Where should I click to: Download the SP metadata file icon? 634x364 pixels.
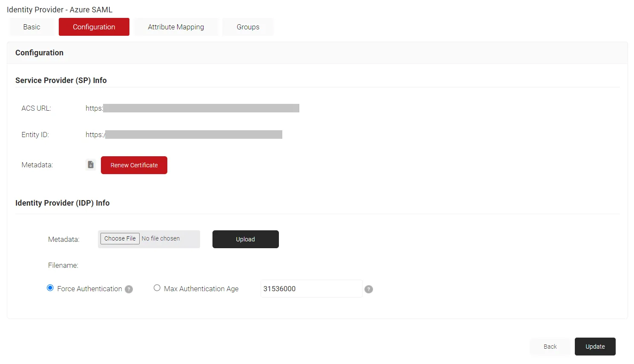click(x=91, y=165)
